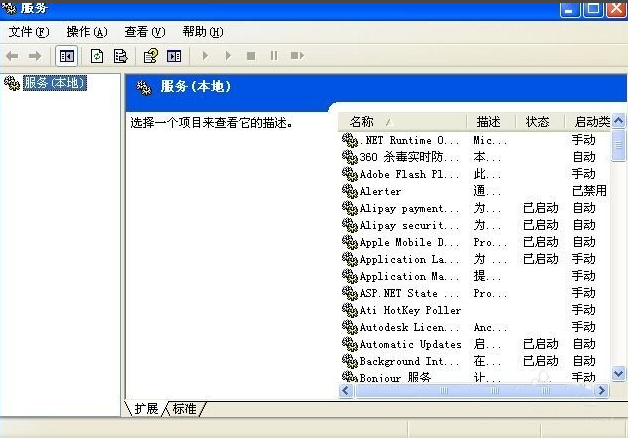Click the Refresh toolbar icon
The width and height of the screenshot is (628, 438).
97,56
